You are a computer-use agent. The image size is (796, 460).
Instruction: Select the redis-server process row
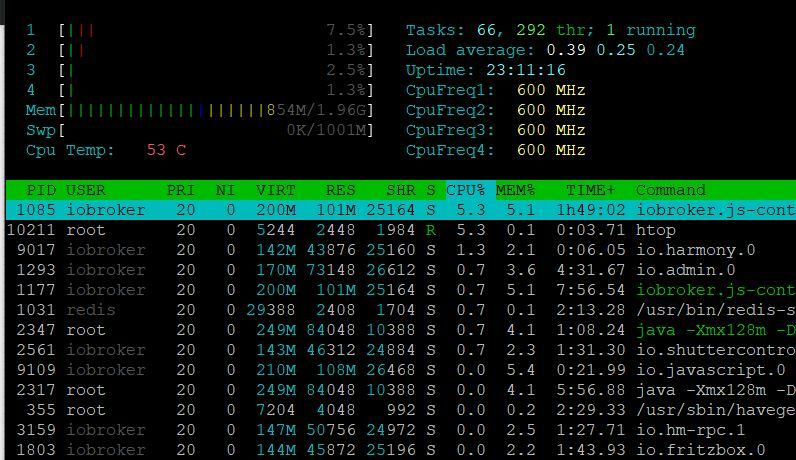pyautogui.click(x=401, y=310)
